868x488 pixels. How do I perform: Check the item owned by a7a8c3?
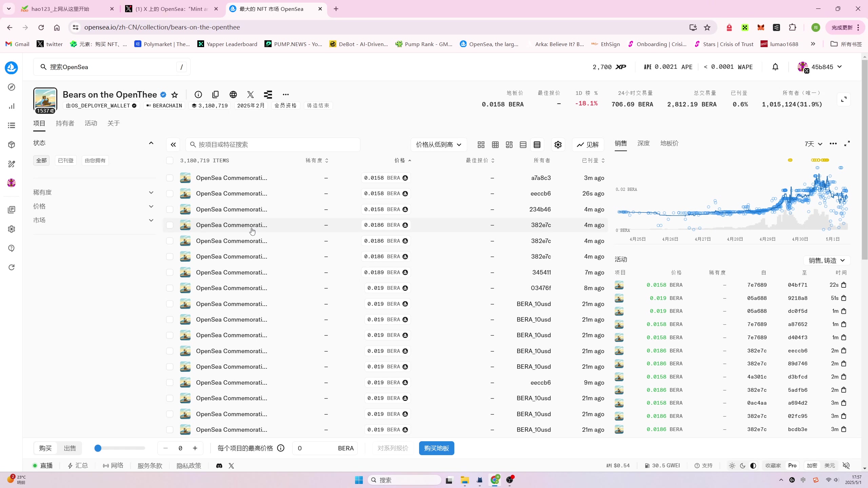[x=170, y=178]
